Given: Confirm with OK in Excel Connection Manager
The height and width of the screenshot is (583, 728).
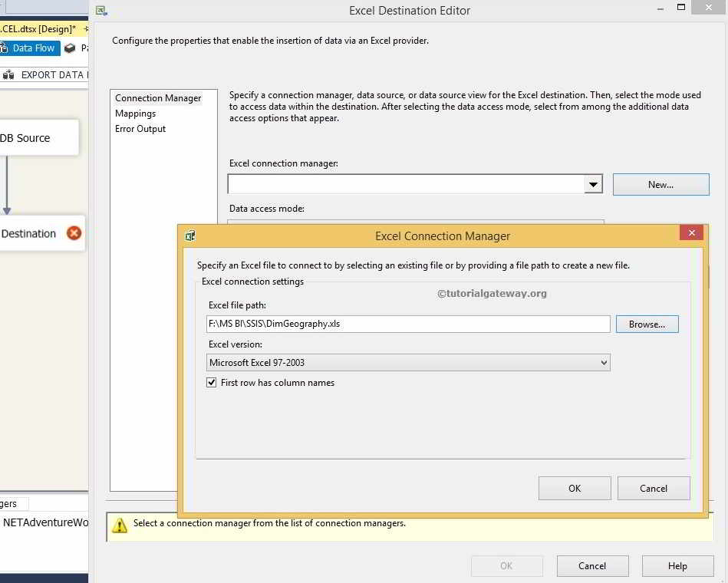Looking at the screenshot, I should (574, 488).
